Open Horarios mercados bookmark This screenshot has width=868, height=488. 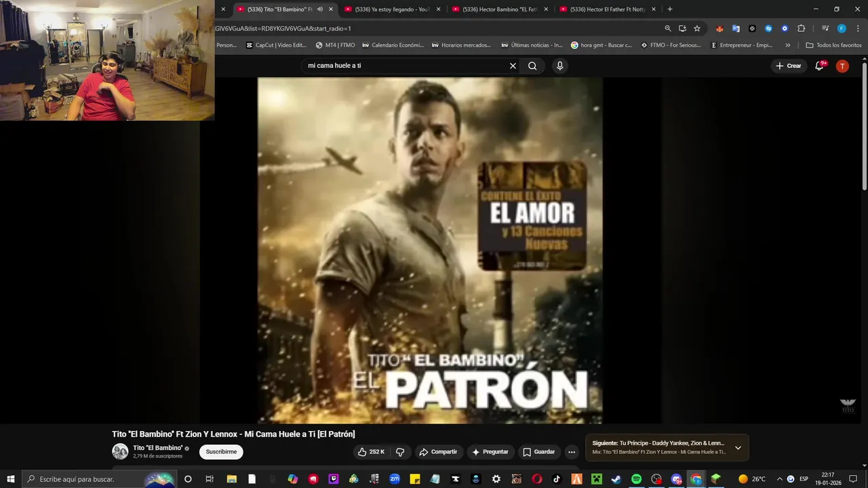coord(462,45)
